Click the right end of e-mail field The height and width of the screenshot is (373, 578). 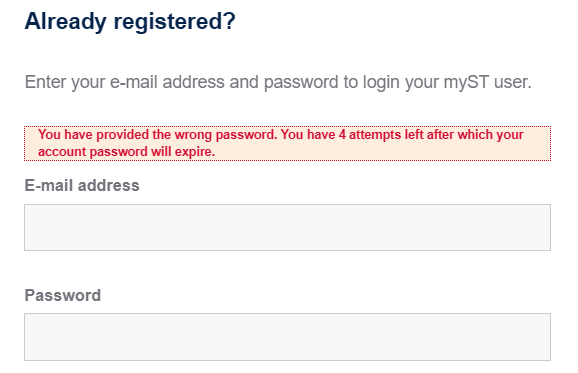[542, 227]
